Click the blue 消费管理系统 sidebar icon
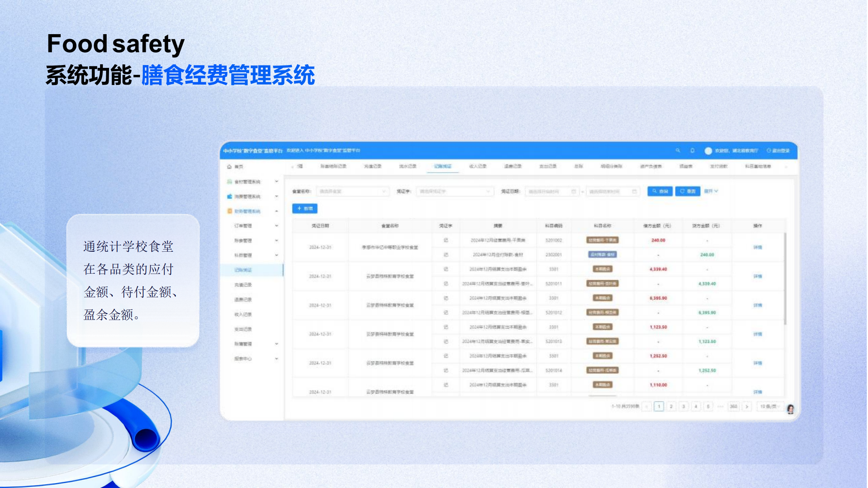868x488 pixels. tap(230, 196)
